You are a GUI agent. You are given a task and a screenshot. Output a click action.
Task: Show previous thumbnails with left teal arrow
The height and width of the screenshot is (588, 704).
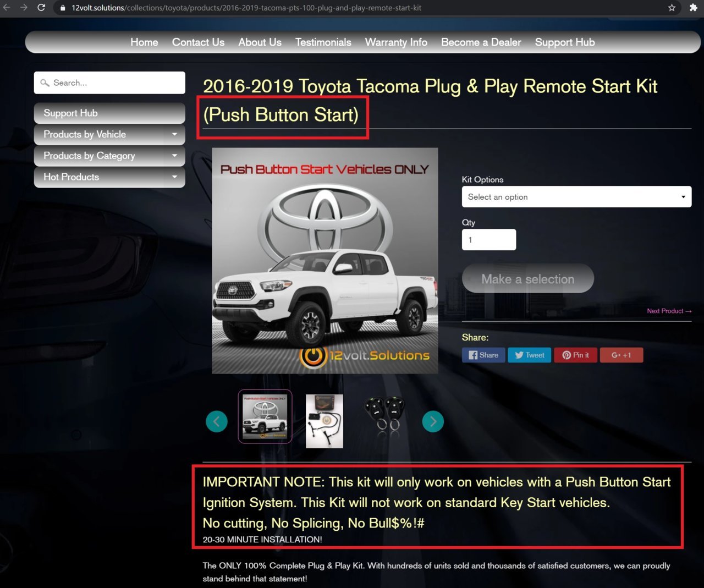tap(217, 421)
